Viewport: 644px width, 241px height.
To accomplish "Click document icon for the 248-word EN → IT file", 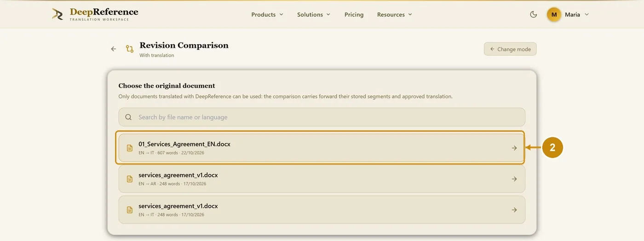I will tap(130, 210).
